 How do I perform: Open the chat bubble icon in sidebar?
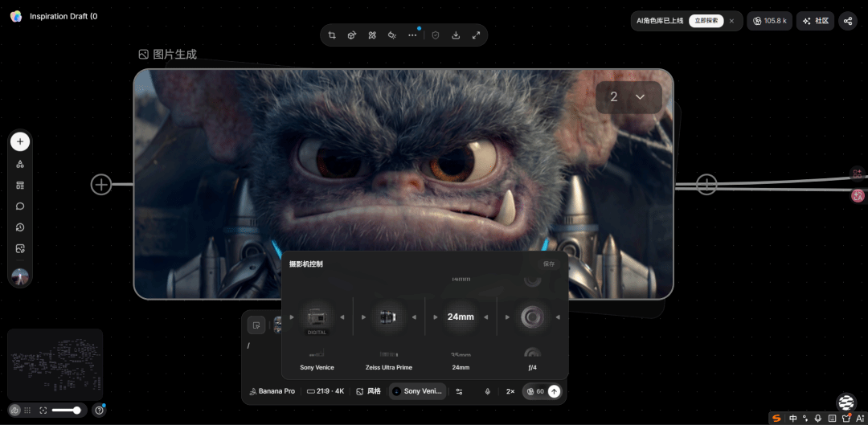click(20, 206)
